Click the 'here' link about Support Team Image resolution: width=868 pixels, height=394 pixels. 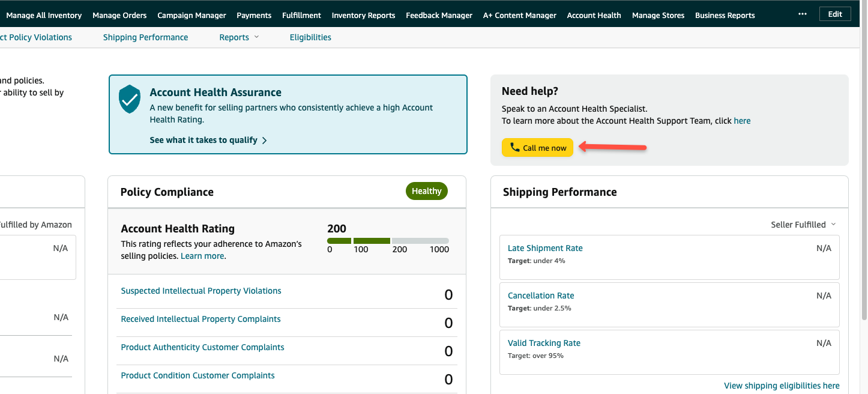tap(742, 121)
